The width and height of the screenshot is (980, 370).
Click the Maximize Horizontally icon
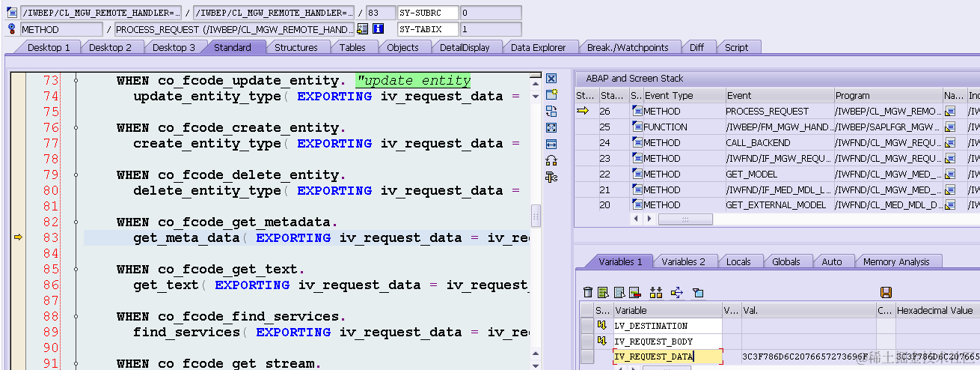coord(551,144)
